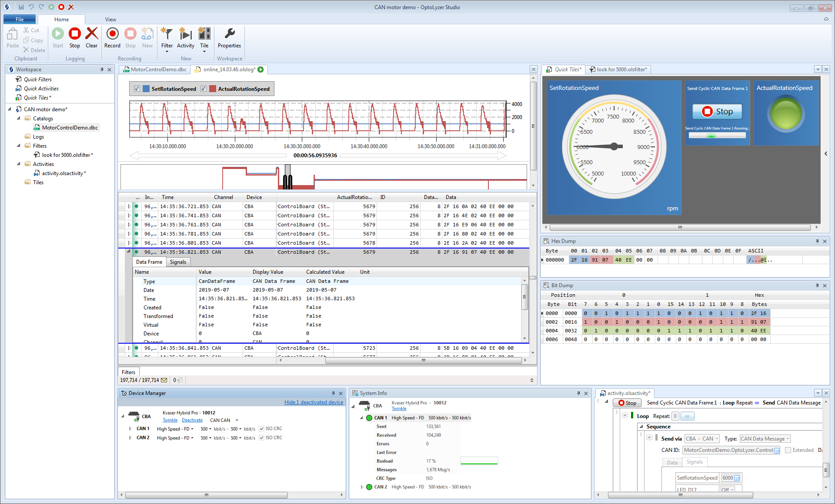The width and height of the screenshot is (835, 504).
Task: Toggle ISO CRC checkbox for CAN 1
Action: click(262, 429)
